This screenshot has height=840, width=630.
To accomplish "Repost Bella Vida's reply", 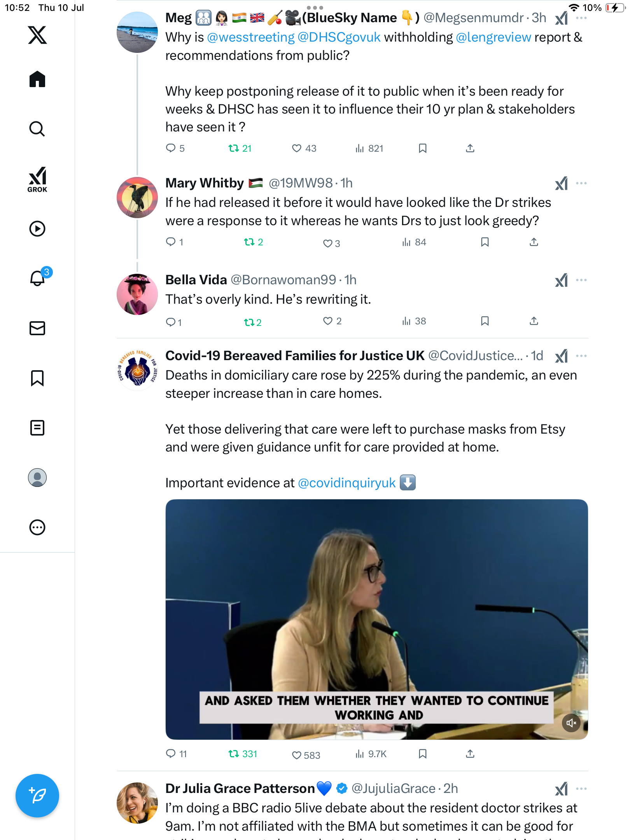I will click(252, 322).
